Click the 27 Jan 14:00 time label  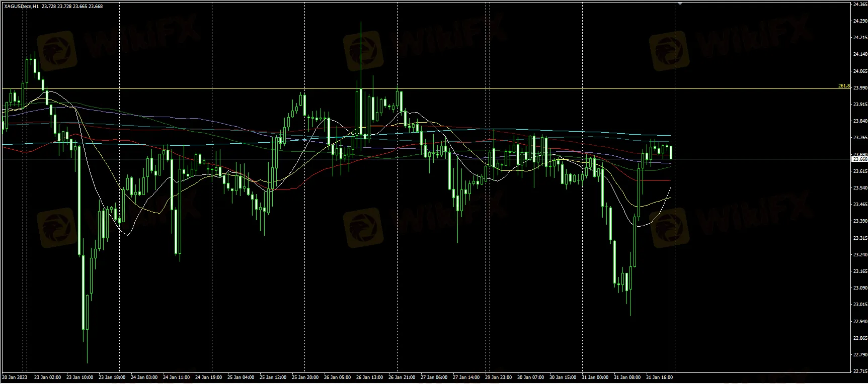point(465,377)
